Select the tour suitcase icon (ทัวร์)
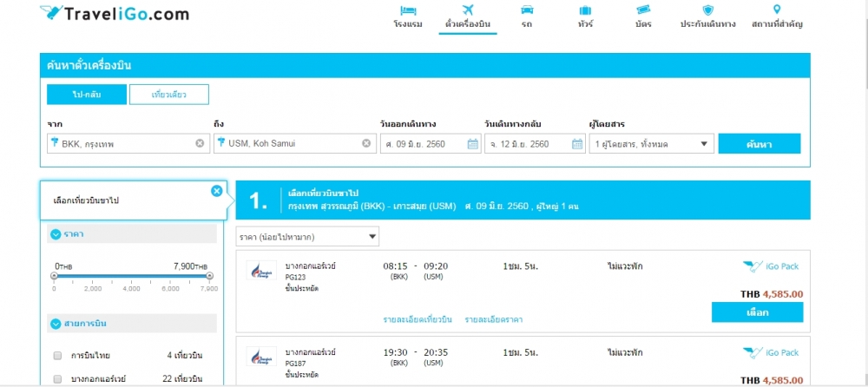 coord(586,10)
